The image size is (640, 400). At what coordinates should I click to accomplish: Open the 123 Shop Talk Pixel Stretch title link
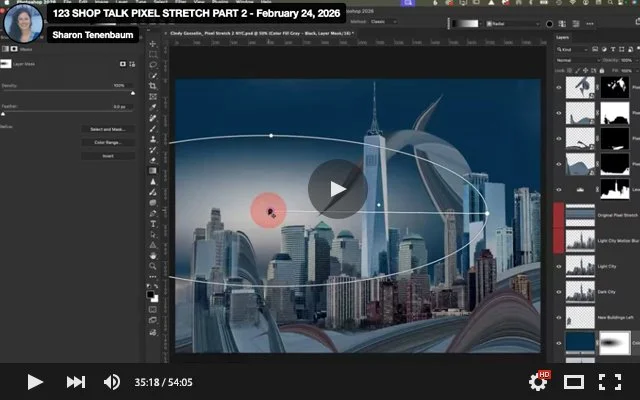point(196,13)
